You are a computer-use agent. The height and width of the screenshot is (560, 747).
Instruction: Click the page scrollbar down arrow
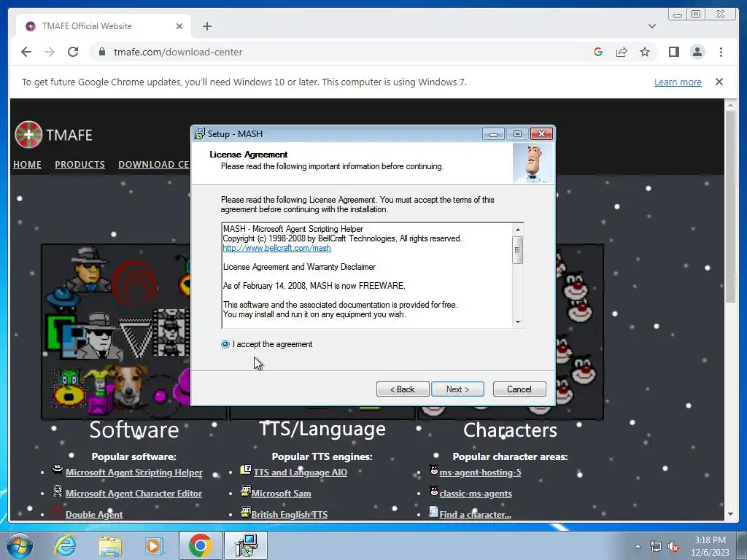pos(730,514)
